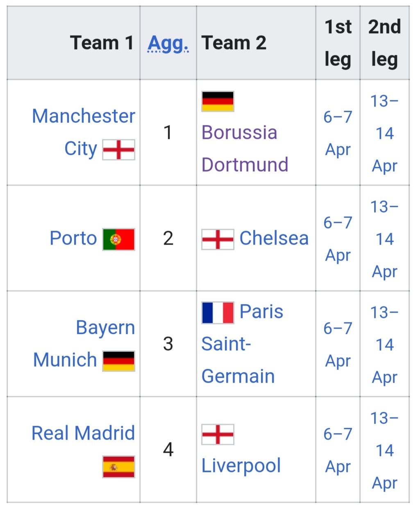Visit the Paris Saint-Germain link
Viewport: 420px width, 515px height.
242,344
